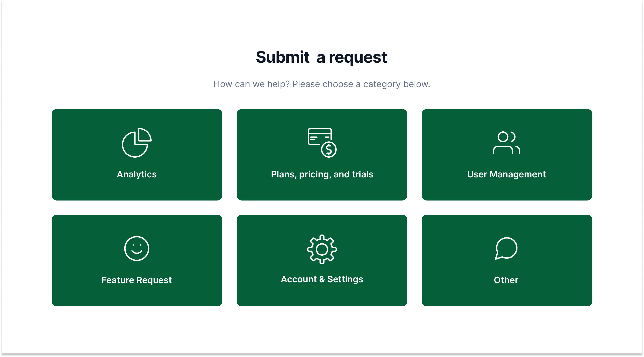The width and height of the screenshot is (644, 357).
Task: Click the Analytics pie chart icon
Action: (x=137, y=143)
